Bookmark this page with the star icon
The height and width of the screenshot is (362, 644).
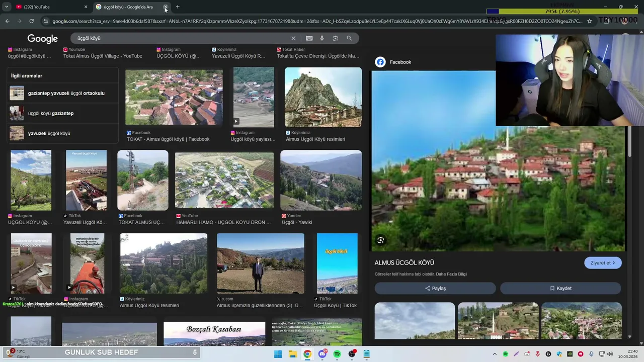point(590,21)
